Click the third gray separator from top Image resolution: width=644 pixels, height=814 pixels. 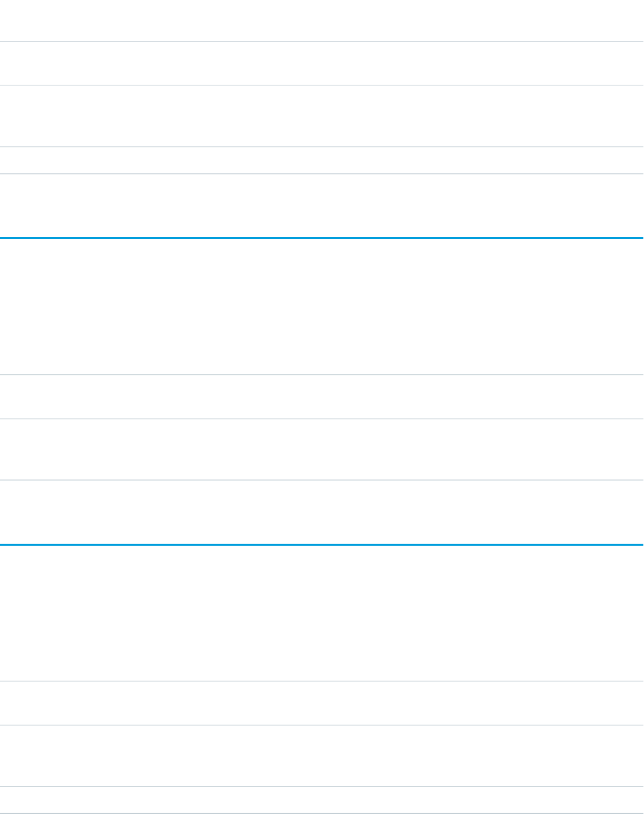point(322,147)
